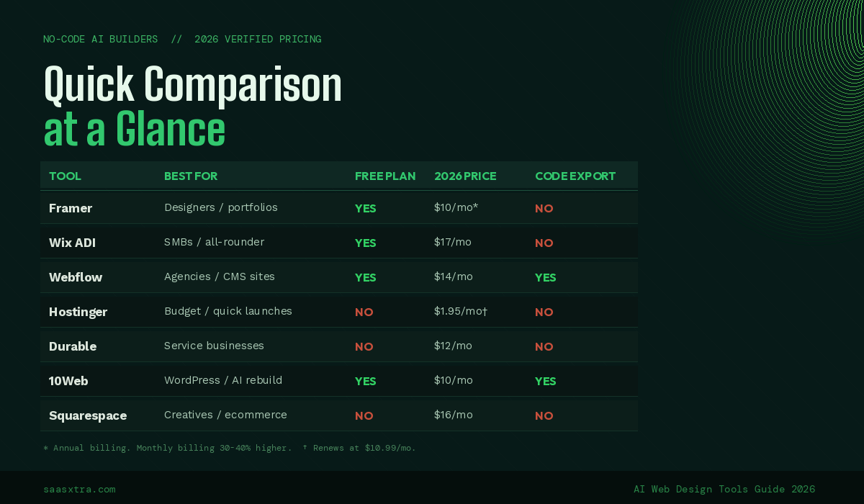Viewport: 864px width, 504px height.
Task: Click Wix ADI's $17/mo price
Action: pos(453,242)
